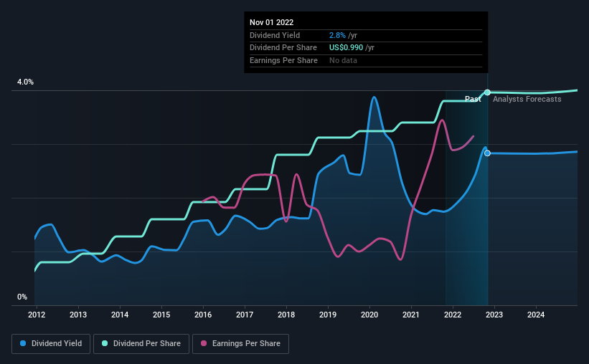Click the teal Dividend Per Share legend dot
The height and width of the screenshot is (364, 589).
[x=105, y=343]
